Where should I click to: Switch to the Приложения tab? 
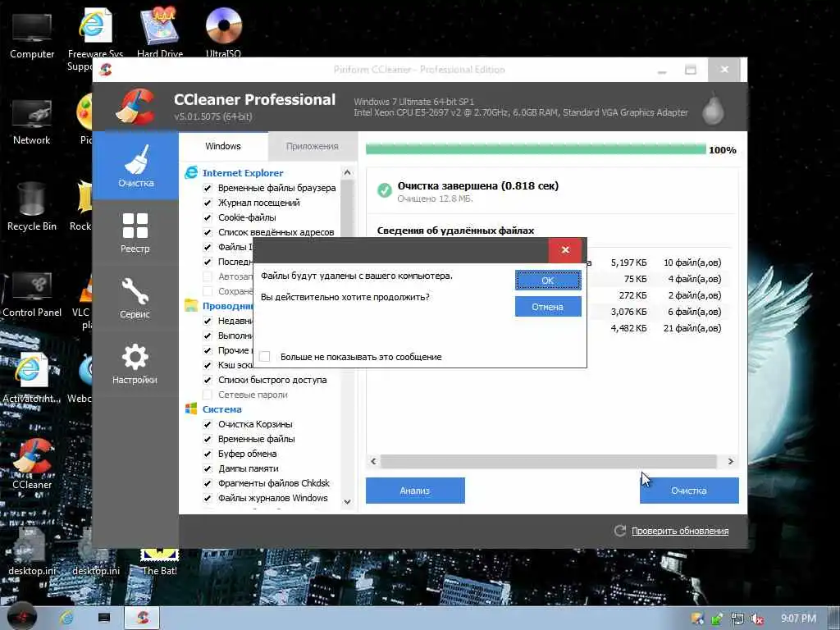[313, 146]
